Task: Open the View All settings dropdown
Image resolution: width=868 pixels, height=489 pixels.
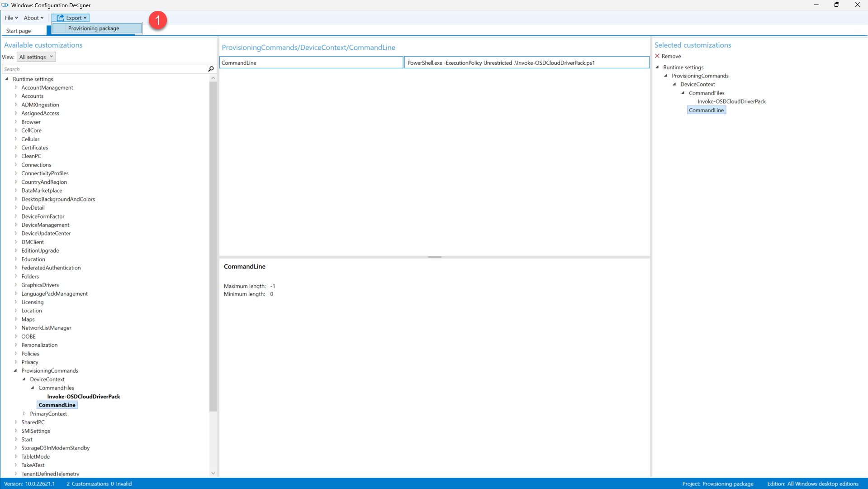Action: pyautogui.click(x=36, y=57)
